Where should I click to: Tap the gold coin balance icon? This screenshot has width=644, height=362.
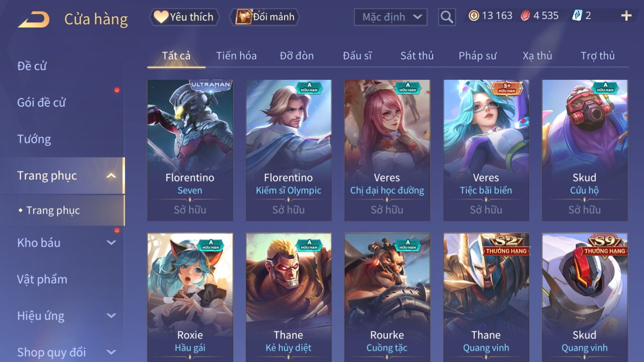[x=473, y=16]
